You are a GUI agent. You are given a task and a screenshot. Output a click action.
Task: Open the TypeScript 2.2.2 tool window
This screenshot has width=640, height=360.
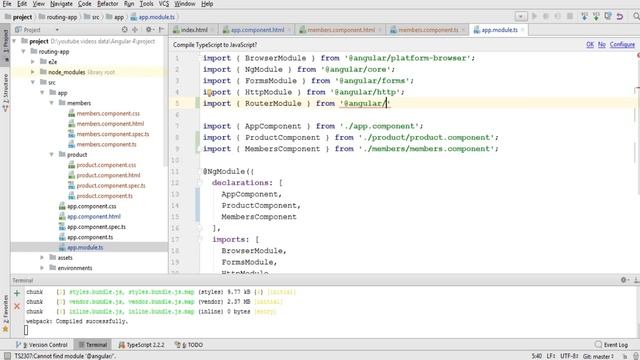[141, 345]
